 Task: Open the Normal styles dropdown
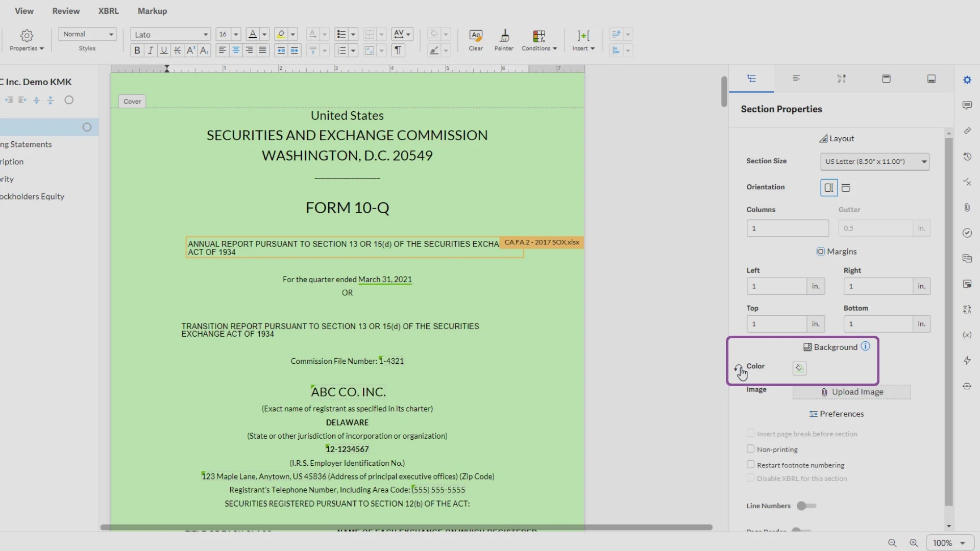[x=87, y=34]
